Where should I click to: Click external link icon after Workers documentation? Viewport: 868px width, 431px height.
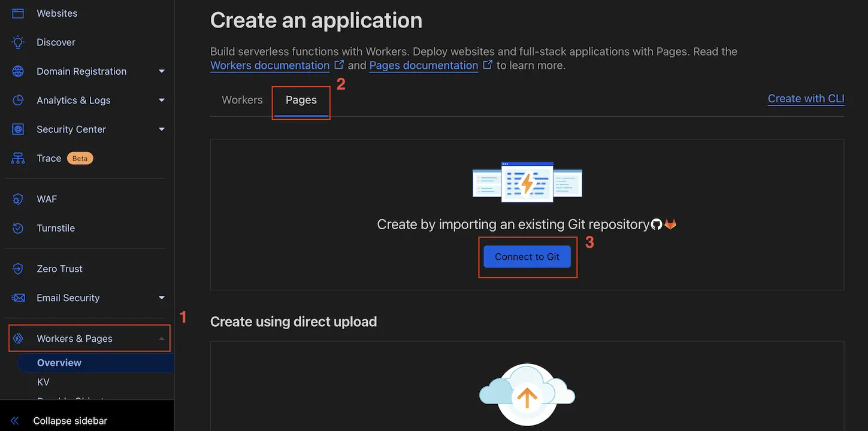pyautogui.click(x=339, y=64)
